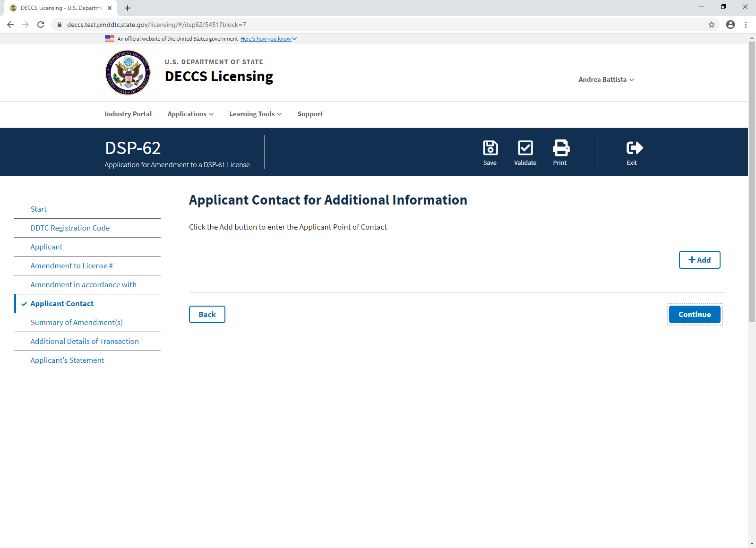The height and width of the screenshot is (548, 756).
Task: Click the Save disk icon
Action: click(x=490, y=148)
